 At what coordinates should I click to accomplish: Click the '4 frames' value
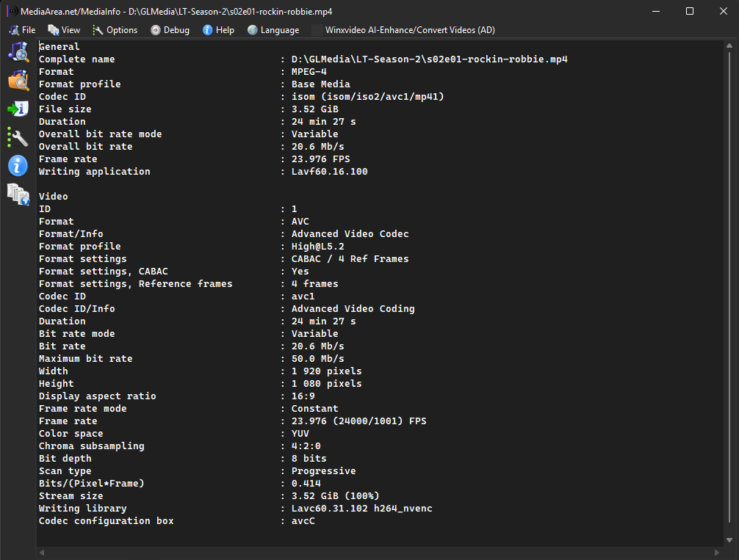pyautogui.click(x=315, y=284)
